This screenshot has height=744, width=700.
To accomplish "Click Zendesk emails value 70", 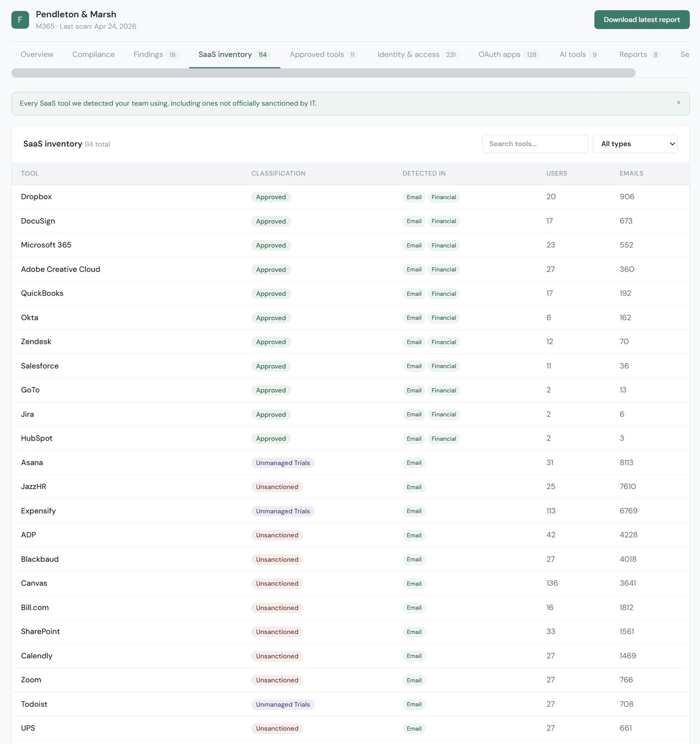I will coord(624,342).
